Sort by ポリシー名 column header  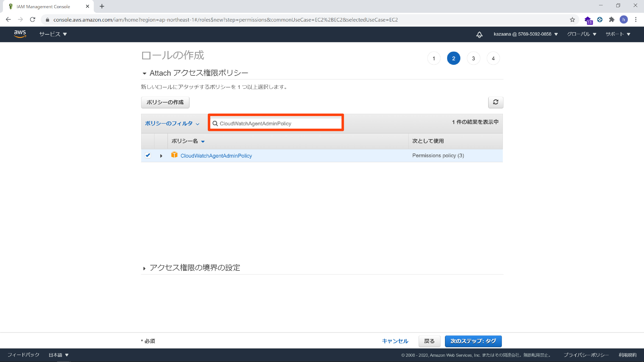(188, 141)
